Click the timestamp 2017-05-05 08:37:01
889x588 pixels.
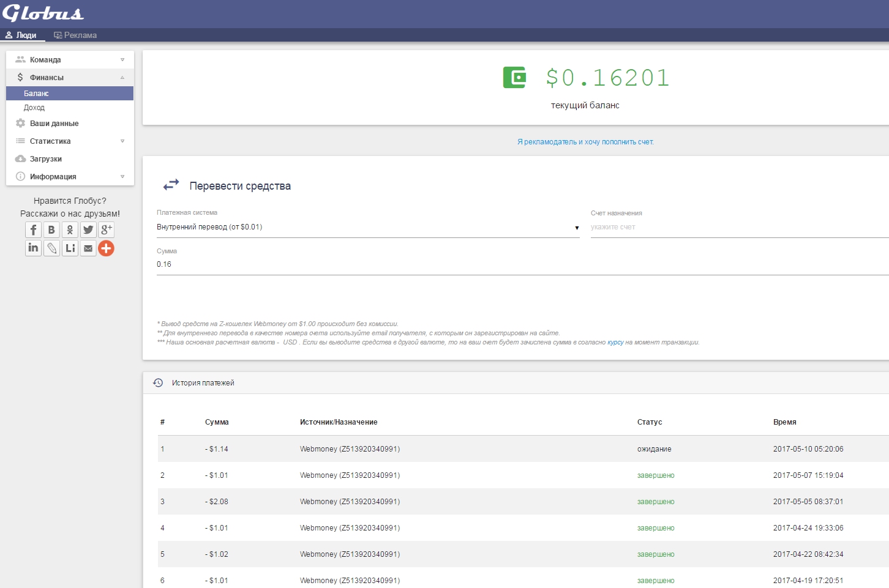808,502
